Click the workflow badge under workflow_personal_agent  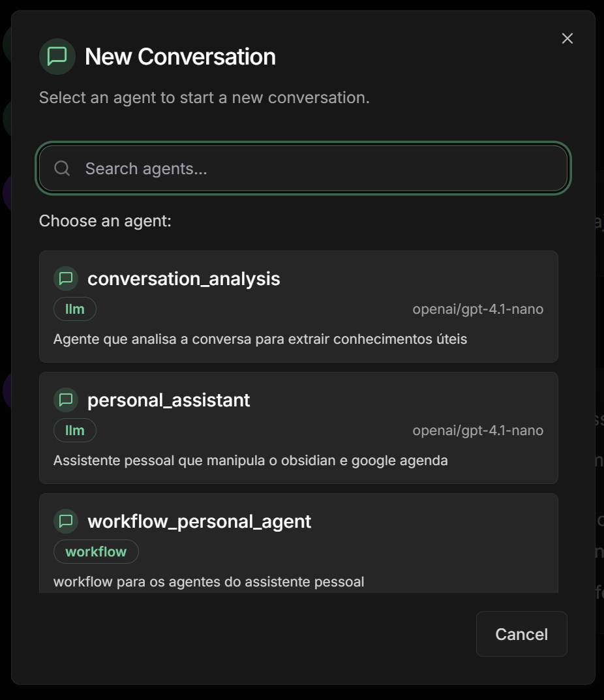click(x=95, y=551)
